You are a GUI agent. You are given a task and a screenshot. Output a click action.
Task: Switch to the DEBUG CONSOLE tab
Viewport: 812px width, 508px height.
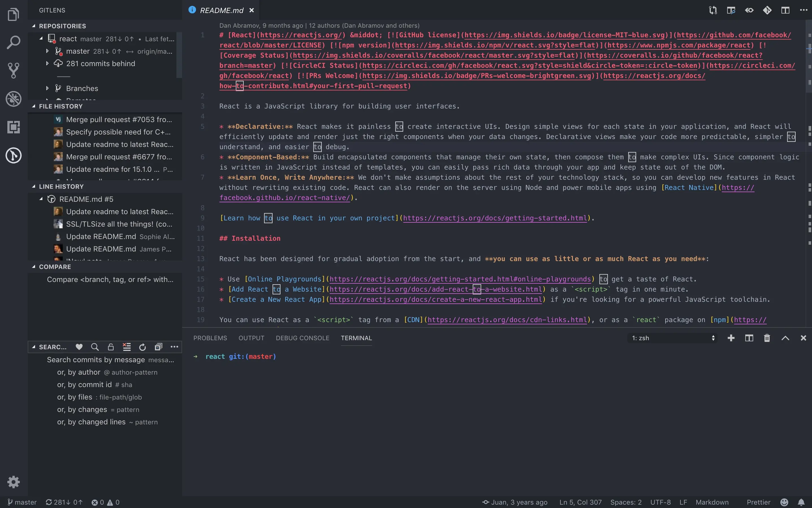(x=302, y=338)
